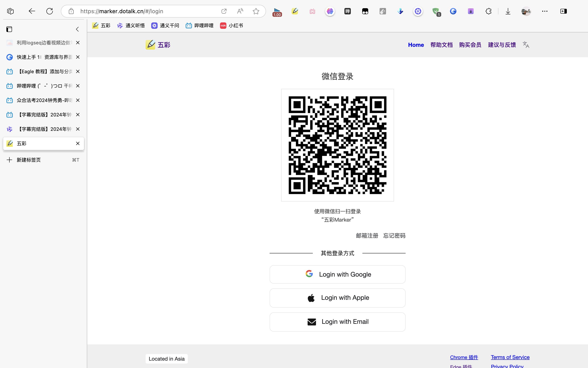This screenshot has height=368, width=588.
Task: Open the Extensions puzzle icon
Action: click(x=488, y=11)
